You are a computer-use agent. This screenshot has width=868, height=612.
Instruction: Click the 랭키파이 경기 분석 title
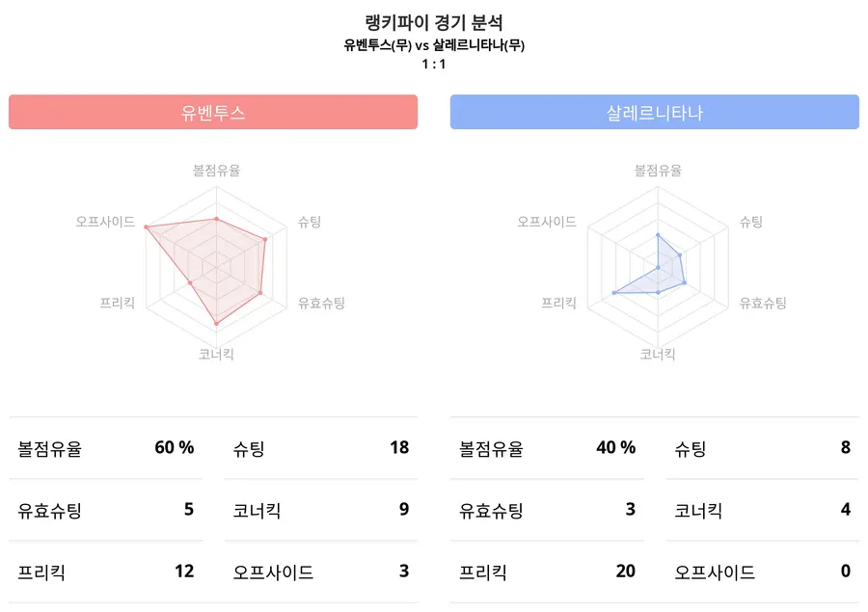point(434,22)
